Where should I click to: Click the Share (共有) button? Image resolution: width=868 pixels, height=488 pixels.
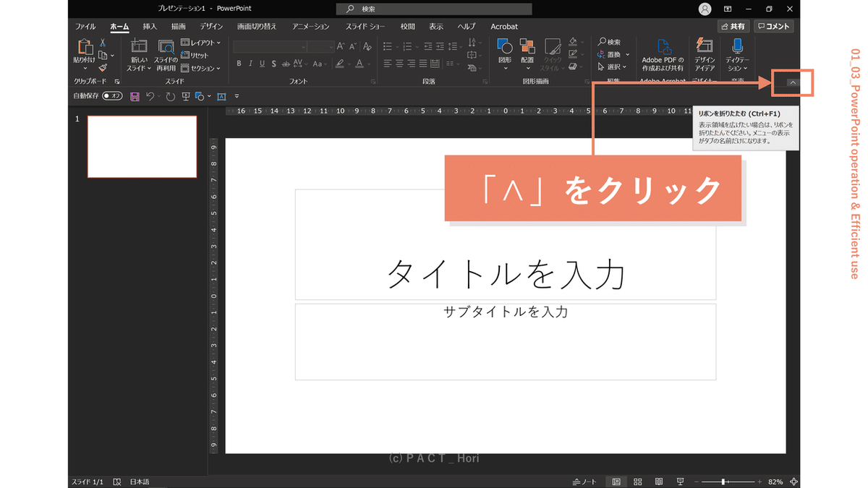click(x=733, y=27)
